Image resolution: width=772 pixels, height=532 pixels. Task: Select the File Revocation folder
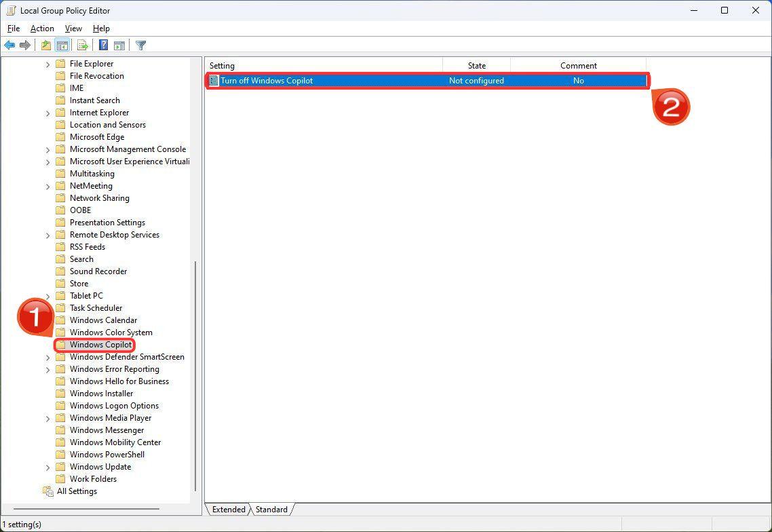96,76
